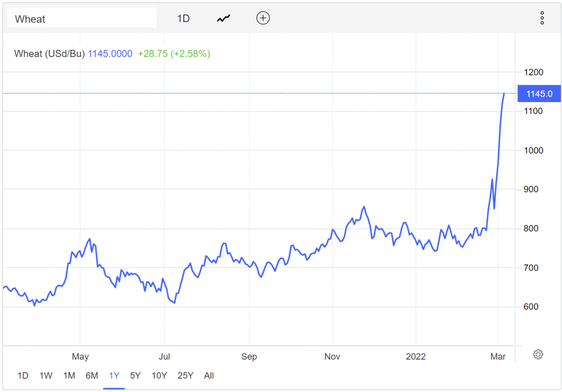
Task: Open the three-dot more options menu
Action: (542, 18)
